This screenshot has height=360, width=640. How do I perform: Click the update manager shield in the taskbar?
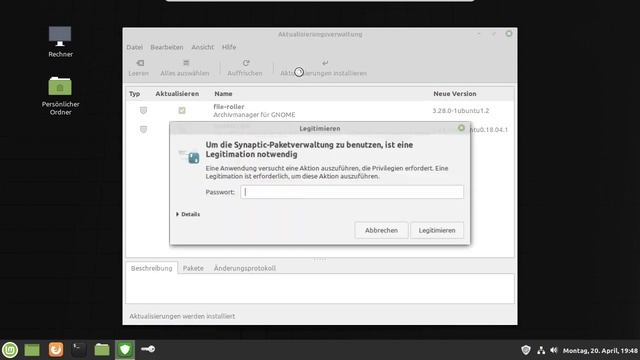pos(125,350)
